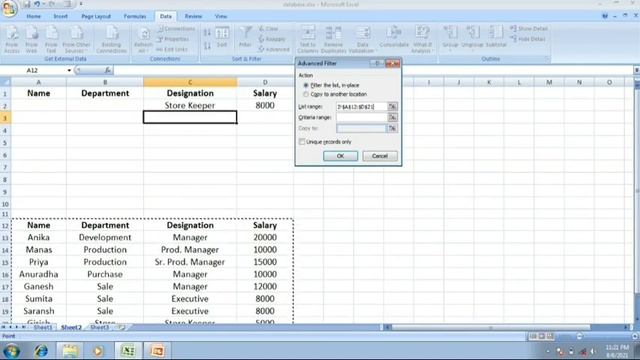Open the Name Box dropdown arrow
The image size is (640, 360).
click(69, 70)
